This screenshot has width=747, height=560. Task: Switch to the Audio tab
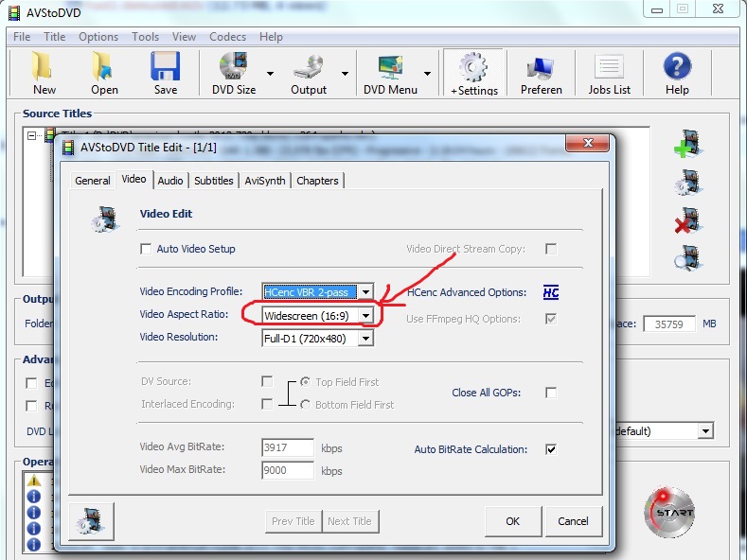click(170, 181)
